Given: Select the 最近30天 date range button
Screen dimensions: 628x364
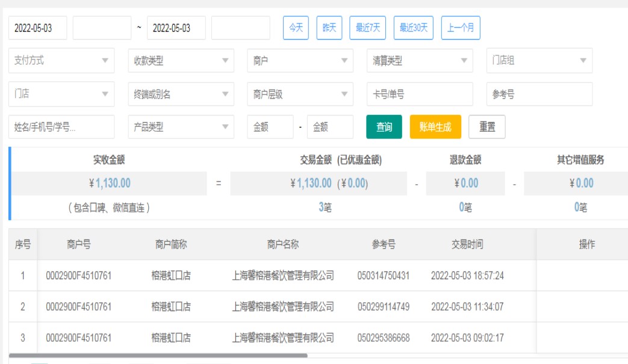Looking at the screenshot, I should coord(414,28).
